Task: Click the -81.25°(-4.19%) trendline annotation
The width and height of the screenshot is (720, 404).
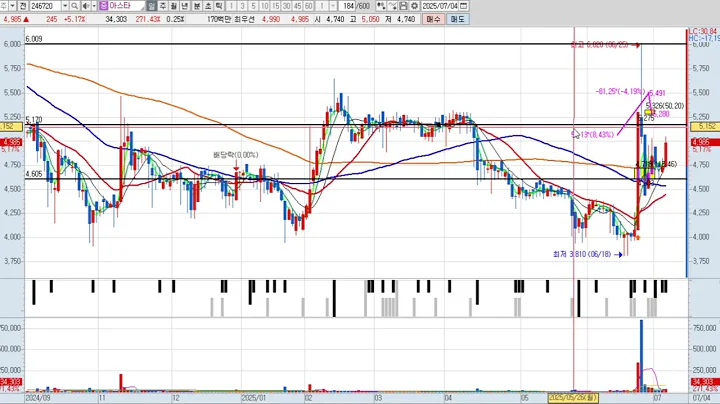Action: pyautogui.click(x=620, y=91)
